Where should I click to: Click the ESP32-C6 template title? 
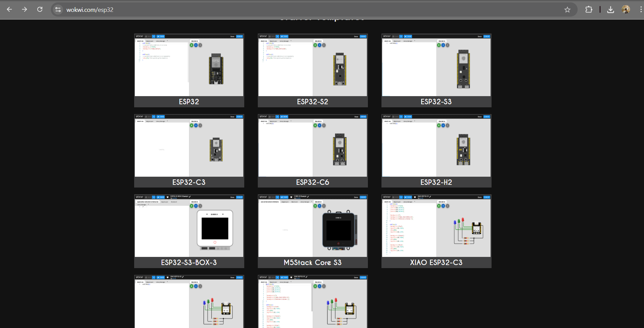pyautogui.click(x=313, y=182)
